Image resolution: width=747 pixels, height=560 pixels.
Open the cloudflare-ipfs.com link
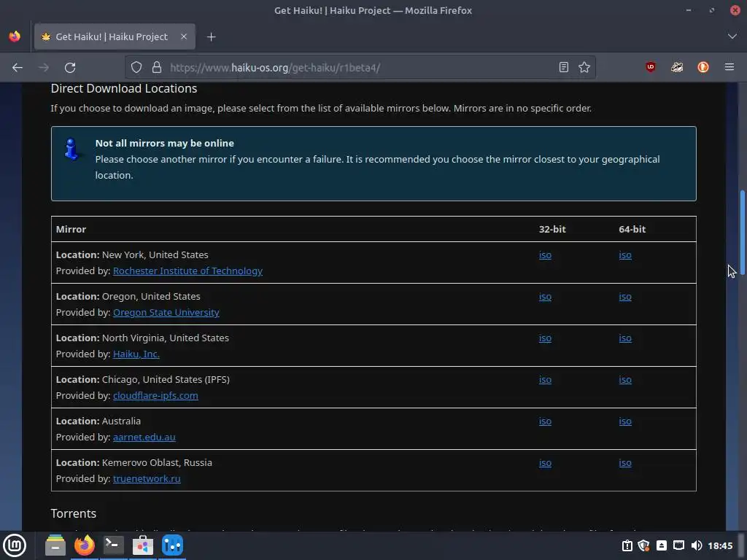155,396
